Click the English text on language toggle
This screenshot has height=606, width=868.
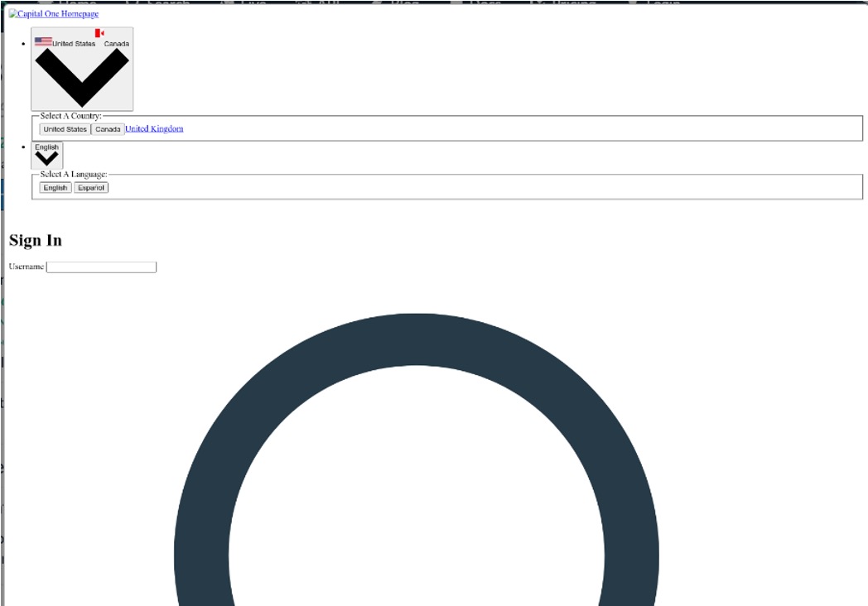[46, 147]
